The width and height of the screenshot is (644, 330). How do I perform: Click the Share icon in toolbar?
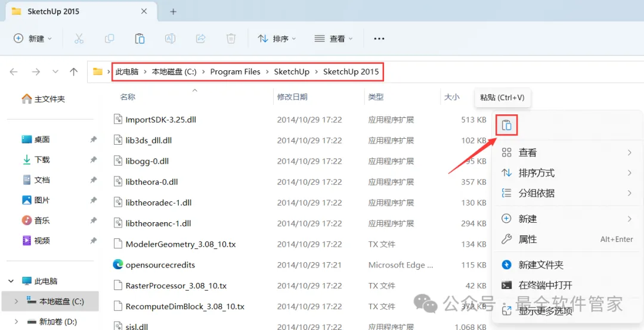click(200, 39)
